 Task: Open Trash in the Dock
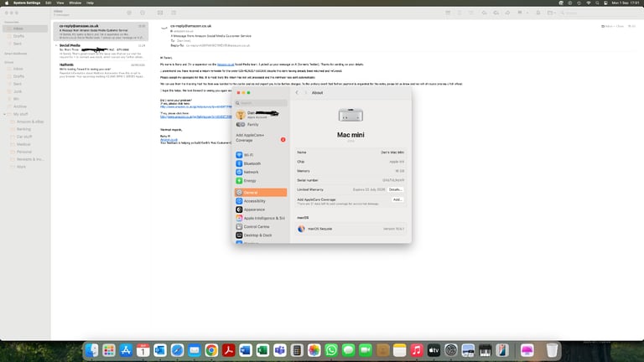[x=552, y=350]
